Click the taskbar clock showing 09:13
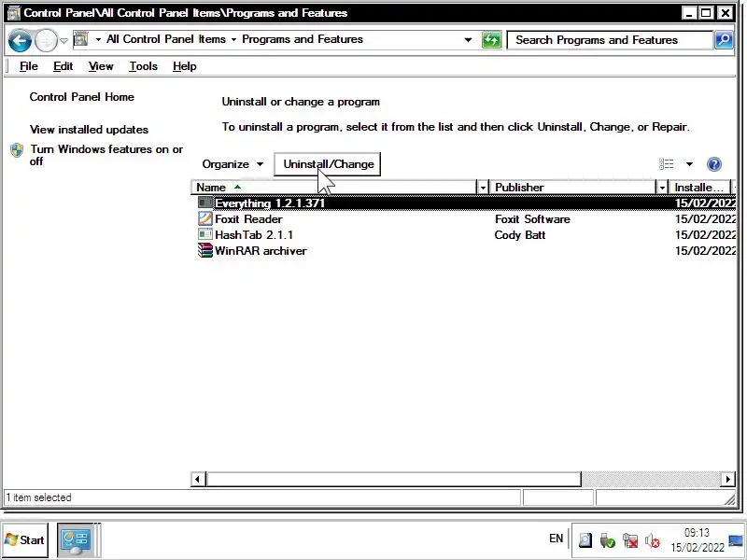This screenshot has height=560, width=747. pos(697,540)
